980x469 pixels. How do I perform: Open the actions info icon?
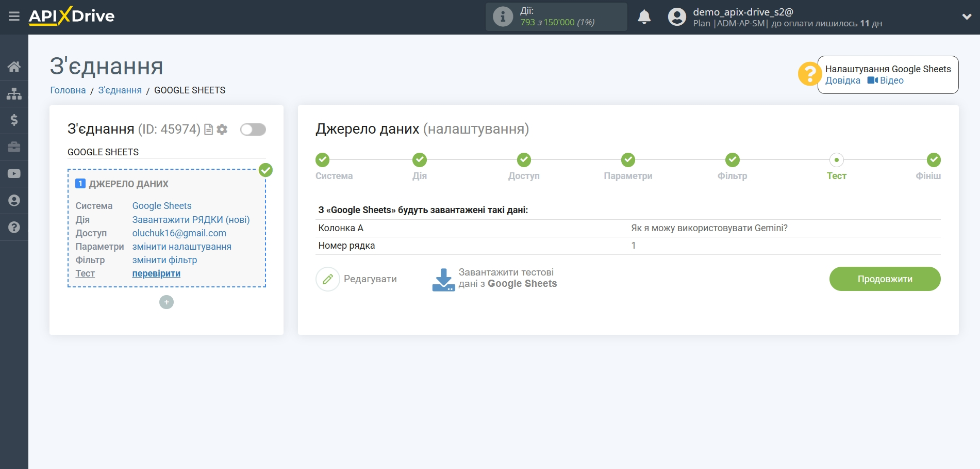503,17
